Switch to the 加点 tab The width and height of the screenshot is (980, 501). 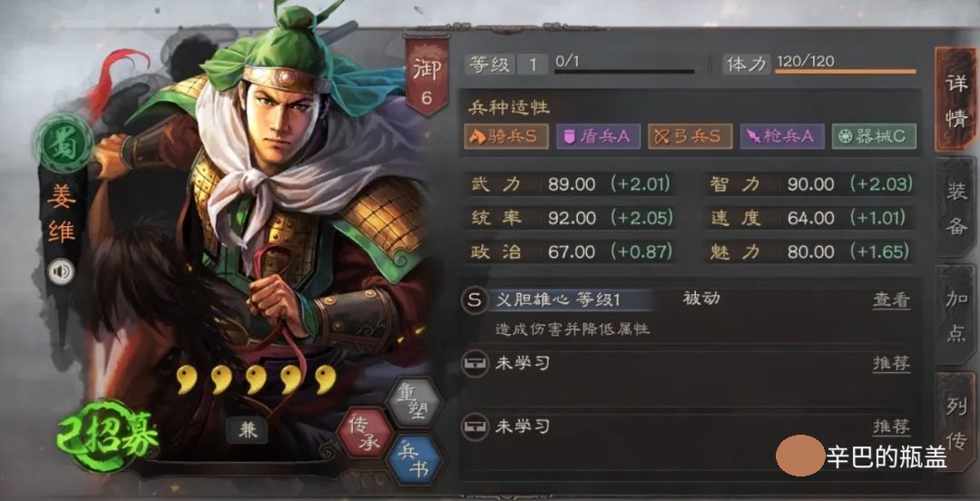pyautogui.click(x=956, y=316)
